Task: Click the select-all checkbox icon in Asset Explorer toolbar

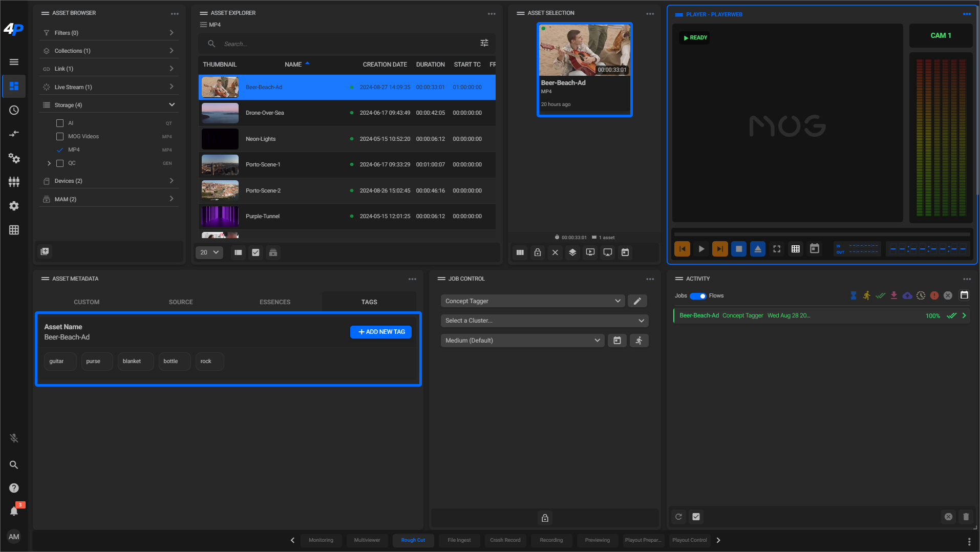Action: click(x=255, y=252)
